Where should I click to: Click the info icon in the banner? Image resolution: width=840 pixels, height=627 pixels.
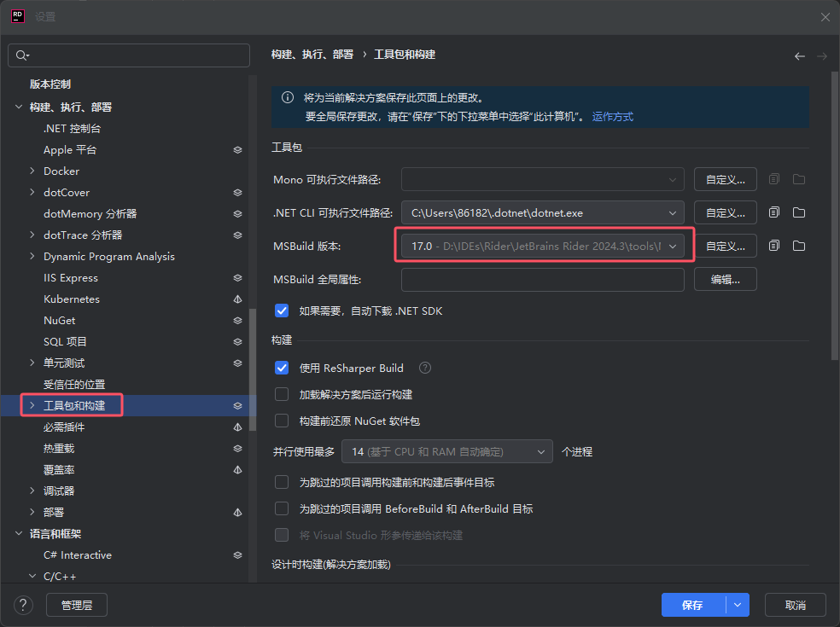[288, 97]
